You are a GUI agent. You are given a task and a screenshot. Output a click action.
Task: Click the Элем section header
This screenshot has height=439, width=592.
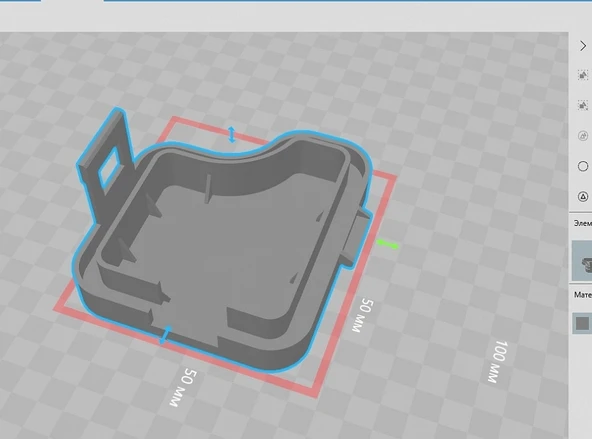[x=583, y=223]
